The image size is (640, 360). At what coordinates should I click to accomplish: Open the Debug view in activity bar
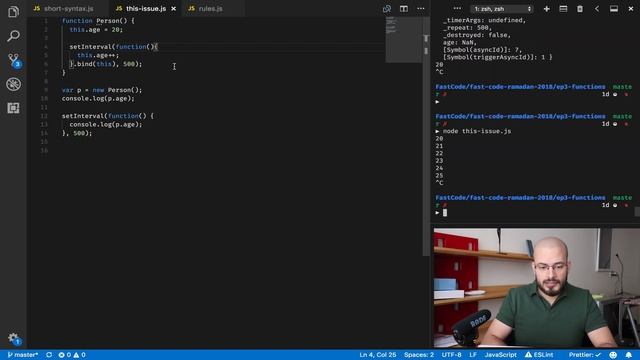(x=13, y=84)
